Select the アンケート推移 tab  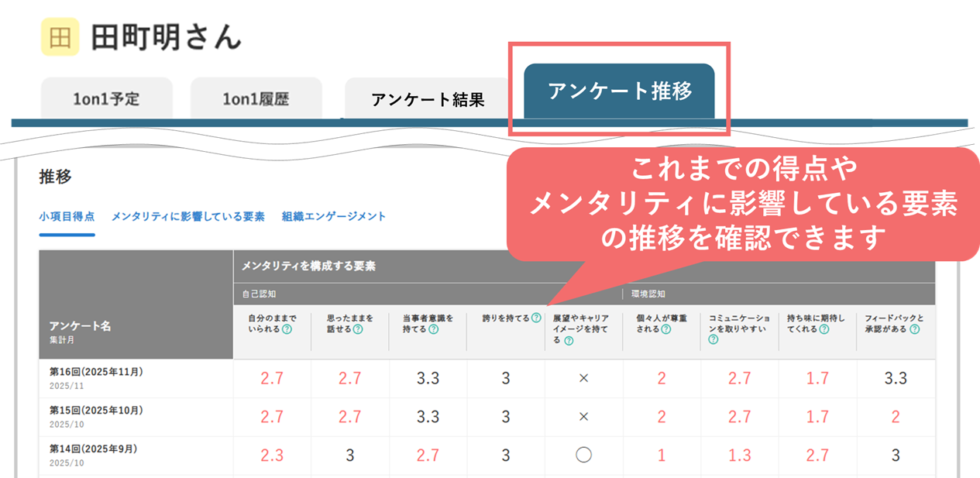click(x=619, y=91)
